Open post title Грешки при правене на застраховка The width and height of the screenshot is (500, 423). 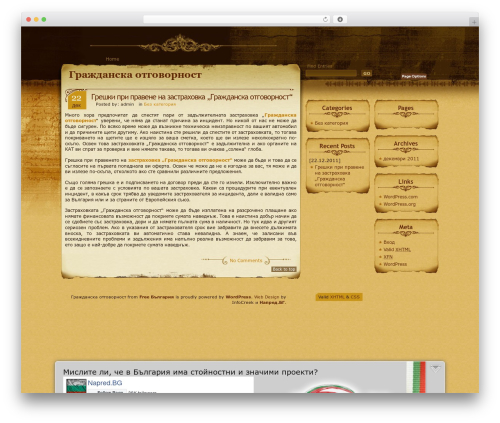point(192,97)
